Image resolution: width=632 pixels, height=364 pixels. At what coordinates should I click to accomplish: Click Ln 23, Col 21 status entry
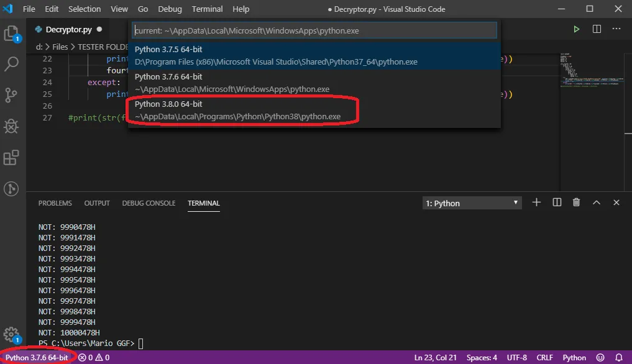coord(435,358)
